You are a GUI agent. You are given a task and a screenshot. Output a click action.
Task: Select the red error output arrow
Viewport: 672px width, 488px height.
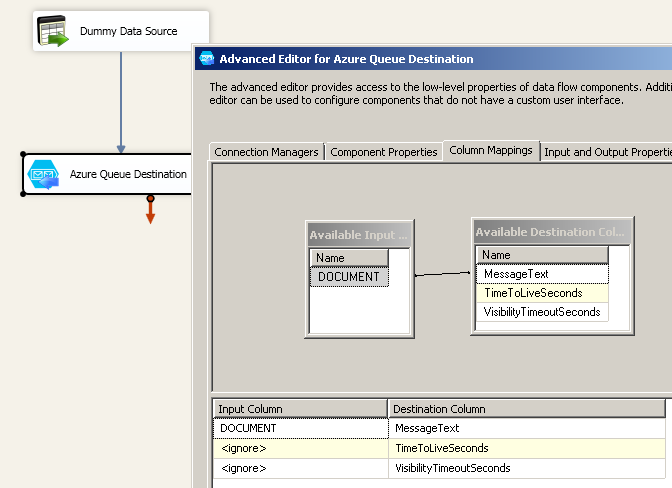[150, 210]
